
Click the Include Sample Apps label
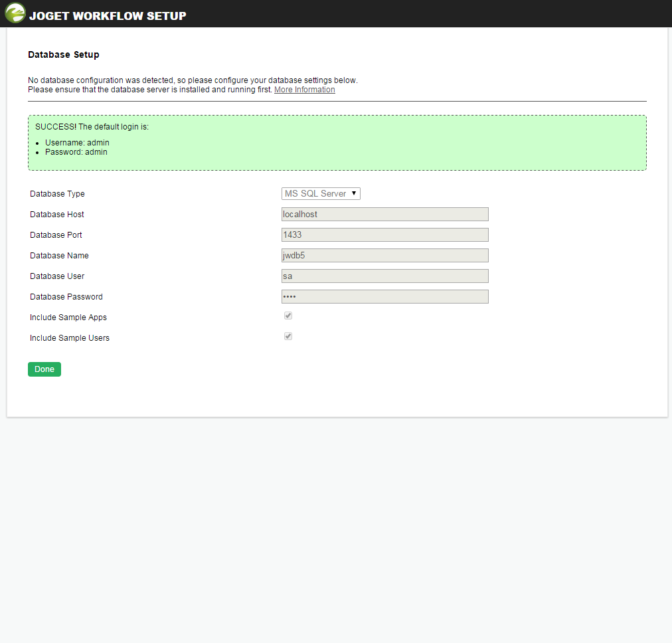[68, 318]
